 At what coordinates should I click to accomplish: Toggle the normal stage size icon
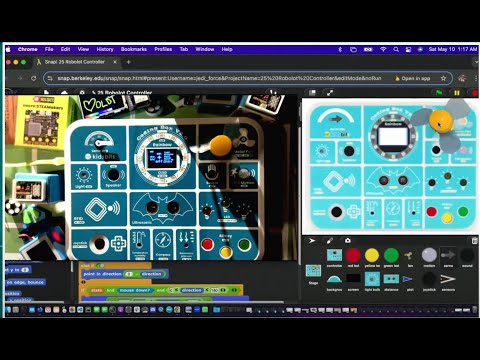pyautogui.click(x=312, y=93)
